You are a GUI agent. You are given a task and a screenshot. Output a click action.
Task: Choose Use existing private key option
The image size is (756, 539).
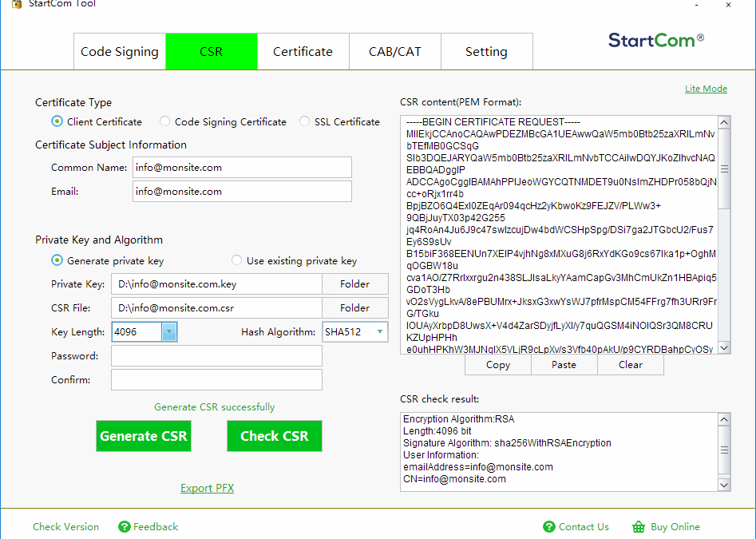[236, 260]
